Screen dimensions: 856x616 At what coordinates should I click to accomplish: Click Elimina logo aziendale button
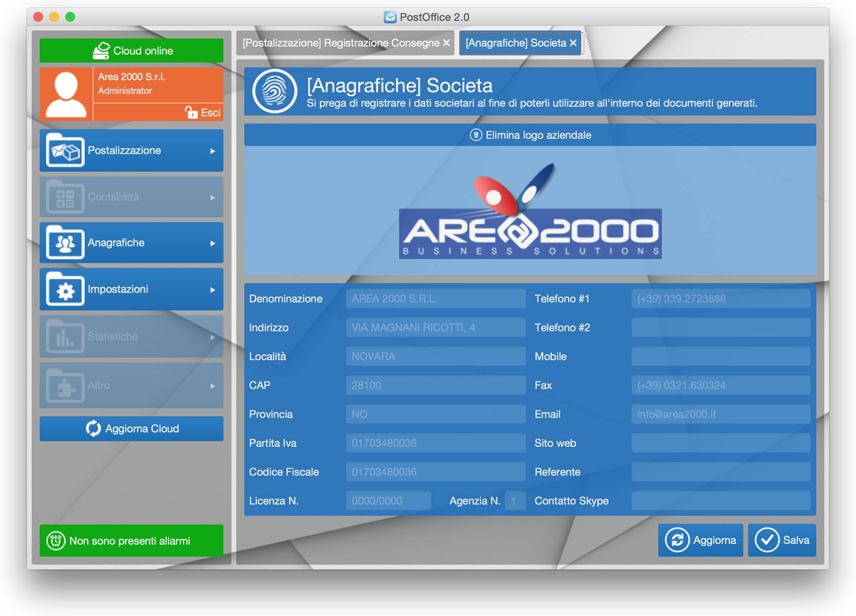tap(530, 135)
